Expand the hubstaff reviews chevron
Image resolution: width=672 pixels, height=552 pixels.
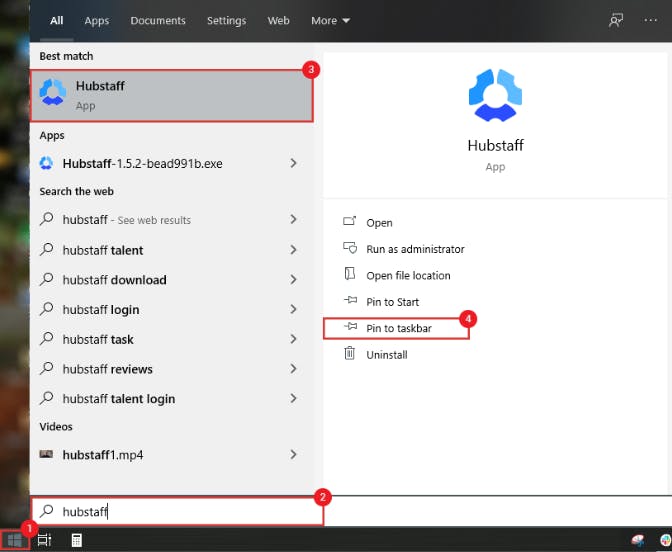pyautogui.click(x=294, y=369)
